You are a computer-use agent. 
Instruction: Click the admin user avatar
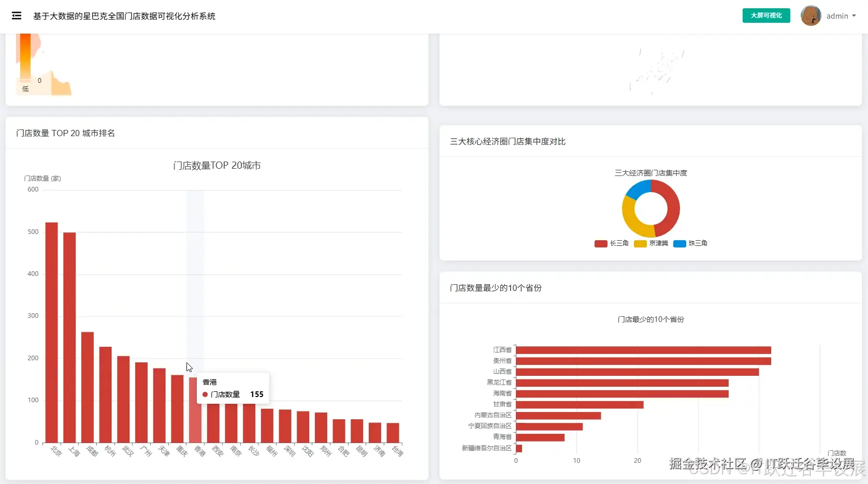coord(811,16)
